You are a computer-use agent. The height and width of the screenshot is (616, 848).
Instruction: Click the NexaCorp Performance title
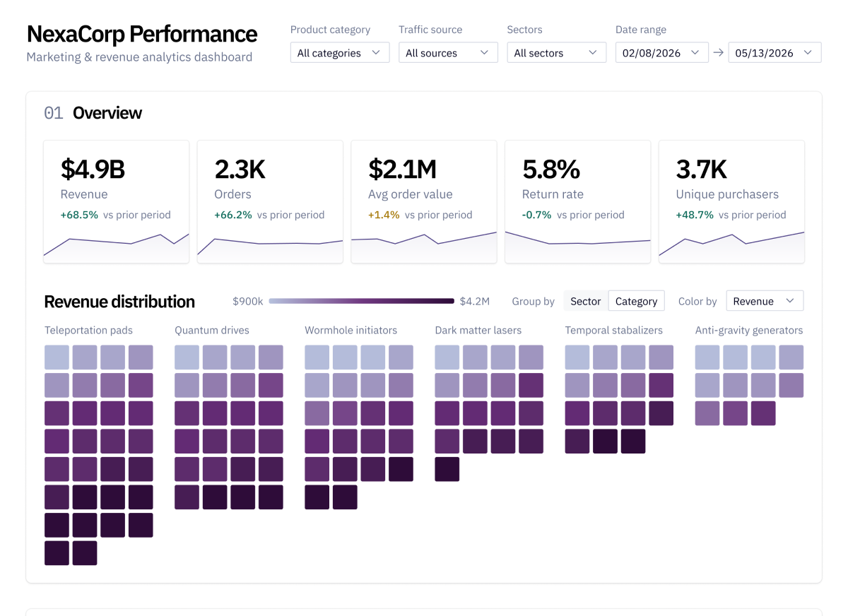[x=142, y=34]
